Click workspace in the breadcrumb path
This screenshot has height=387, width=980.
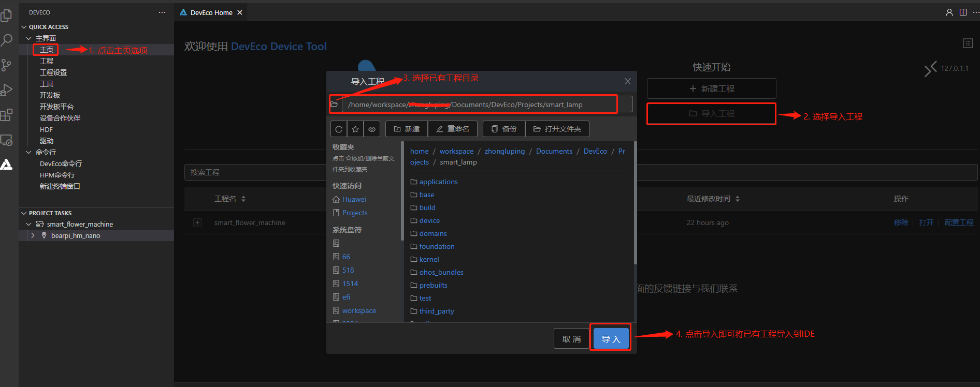tap(456, 151)
